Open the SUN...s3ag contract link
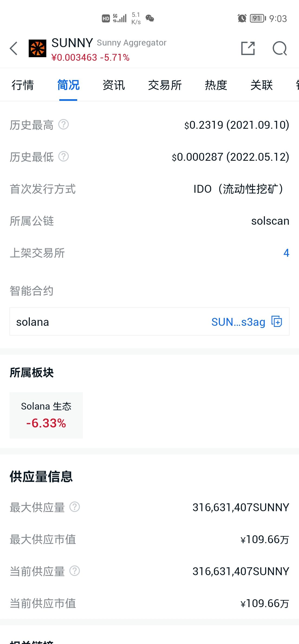Screen dimensions: 299x644 [x=238, y=322]
